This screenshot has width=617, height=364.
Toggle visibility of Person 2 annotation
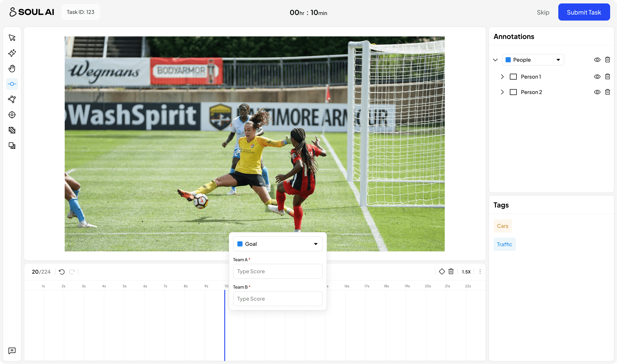(597, 92)
